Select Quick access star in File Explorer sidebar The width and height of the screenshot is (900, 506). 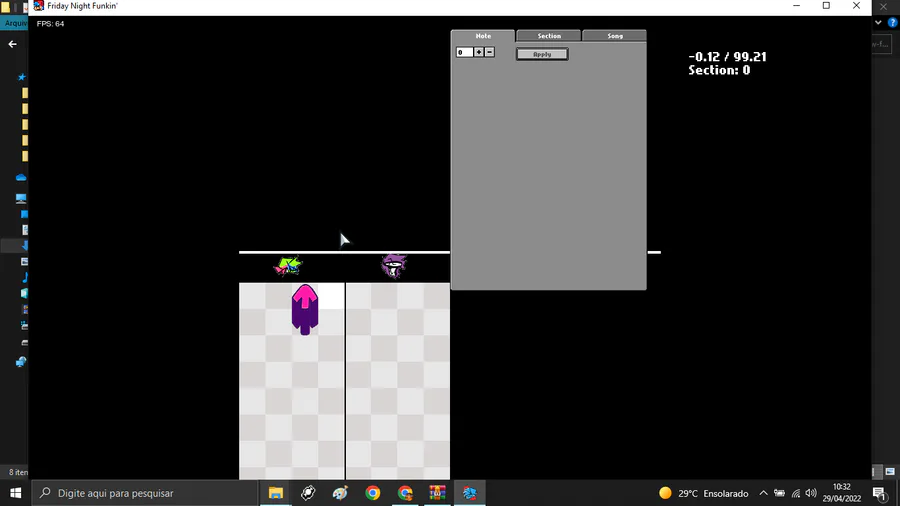point(22,77)
